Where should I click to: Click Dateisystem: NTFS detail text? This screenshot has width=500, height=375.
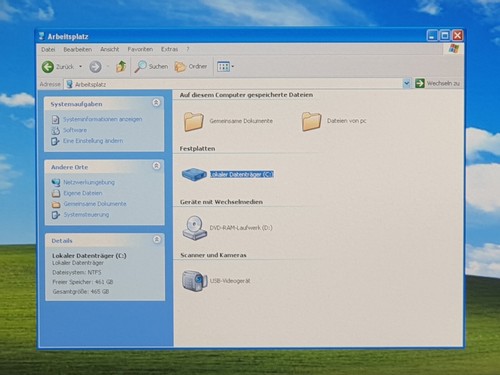click(77, 273)
